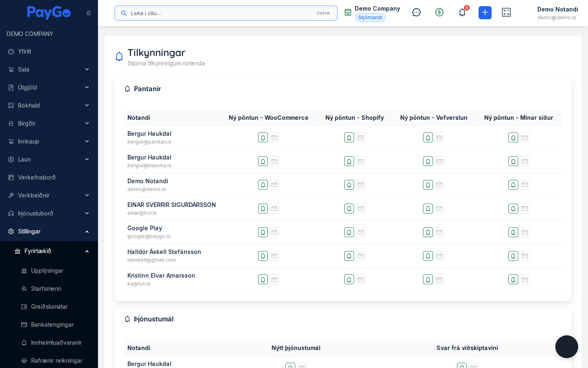The image size is (588, 368).
Task: Expand the Birgðir menu
Action: coord(49,123)
